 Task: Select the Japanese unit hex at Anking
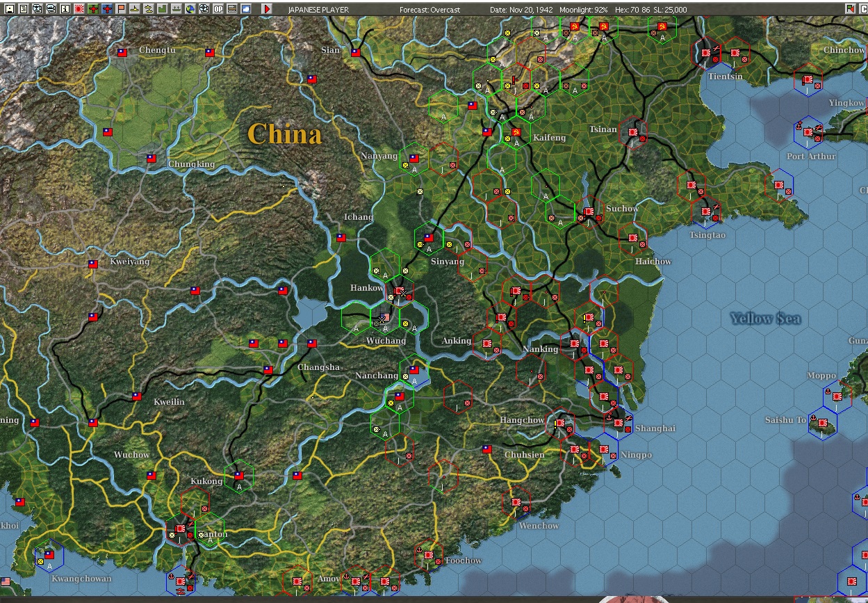(487, 344)
